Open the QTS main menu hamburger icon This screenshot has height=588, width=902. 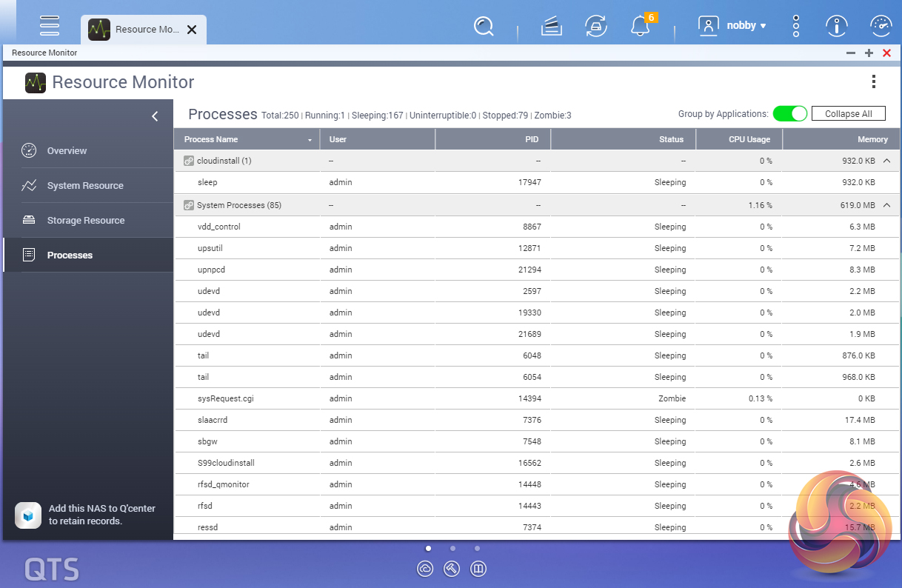[x=50, y=25]
